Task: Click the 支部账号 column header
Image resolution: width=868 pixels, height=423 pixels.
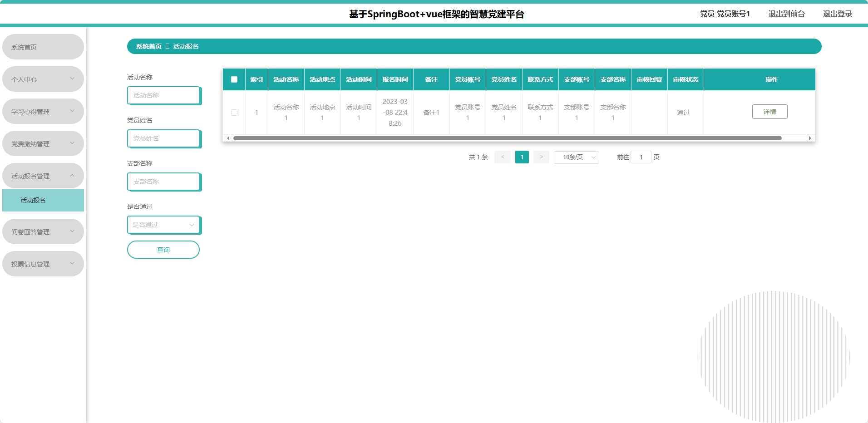Action: click(x=577, y=79)
